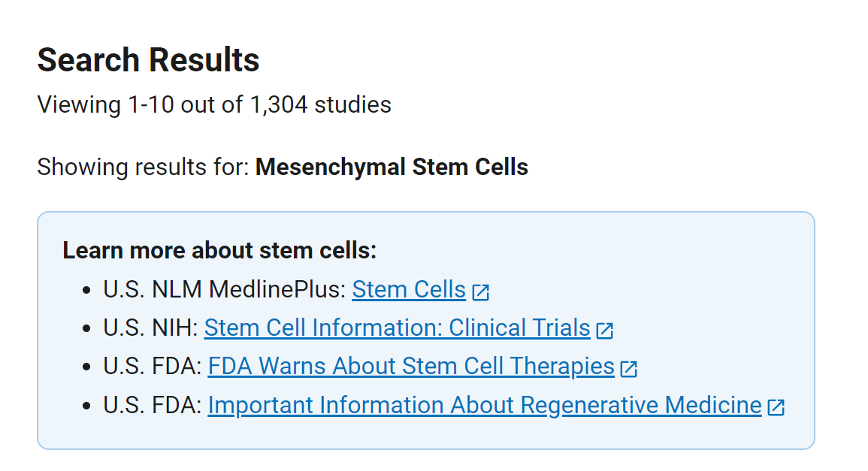Click the Showing results for label
The image size is (868, 471).
[x=143, y=167]
